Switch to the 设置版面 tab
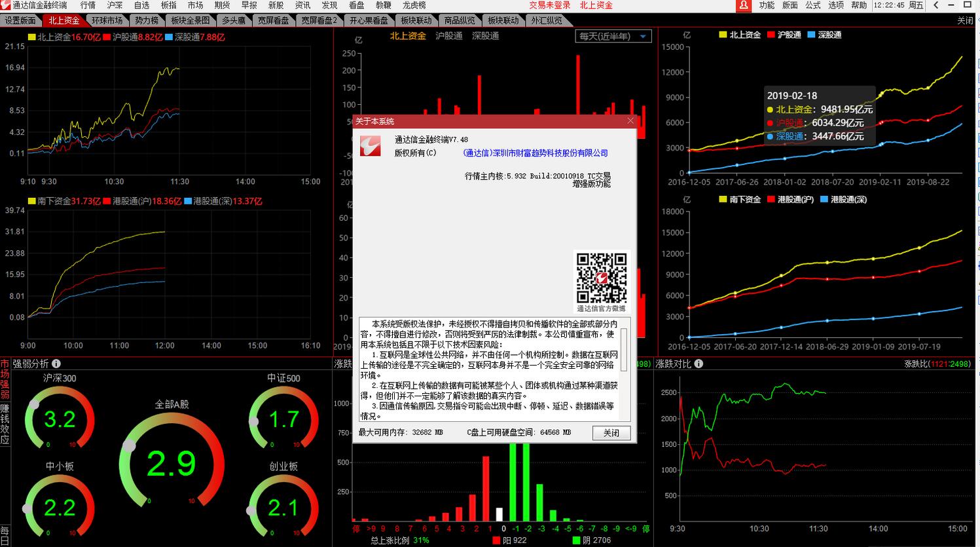The image size is (980, 547). 20,20
